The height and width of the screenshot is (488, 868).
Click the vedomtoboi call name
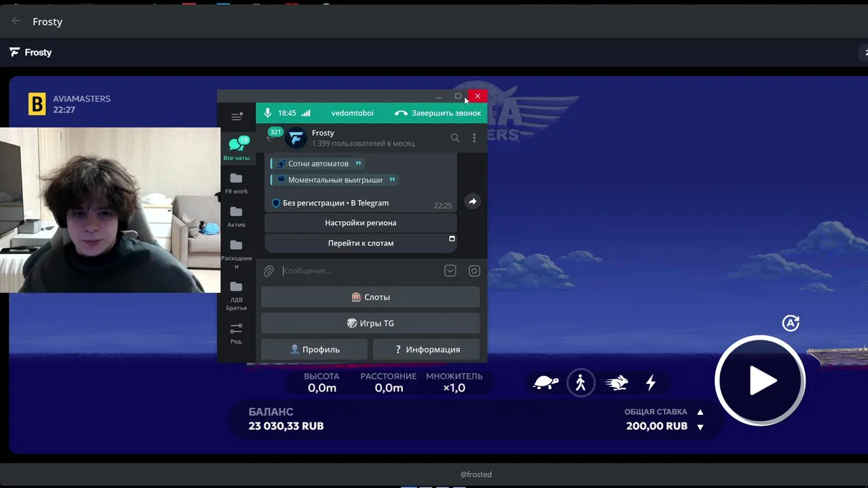(352, 113)
